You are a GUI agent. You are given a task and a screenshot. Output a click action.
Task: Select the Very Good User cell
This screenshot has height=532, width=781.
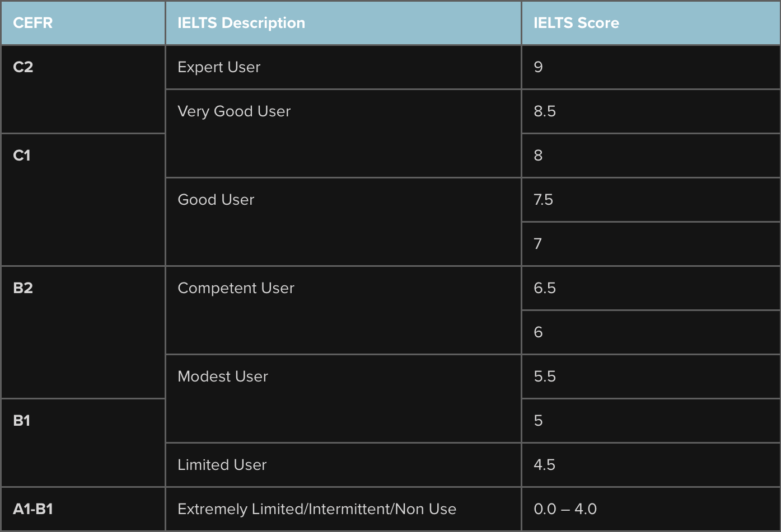[x=343, y=134]
